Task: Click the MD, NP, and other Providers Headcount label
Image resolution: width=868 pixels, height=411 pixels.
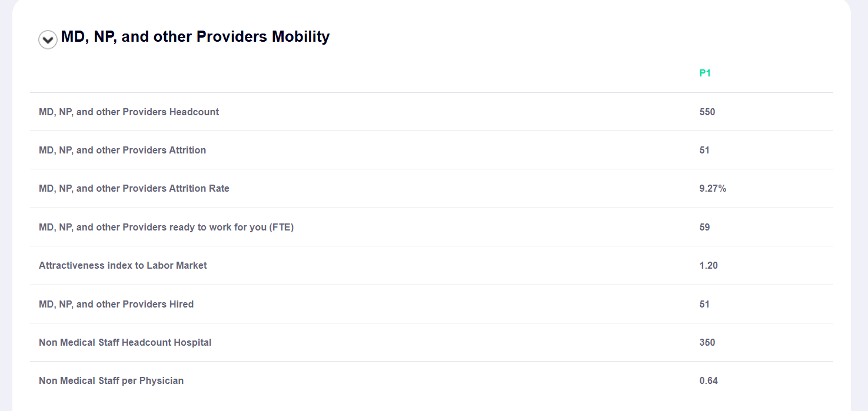Action: pos(128,112)
